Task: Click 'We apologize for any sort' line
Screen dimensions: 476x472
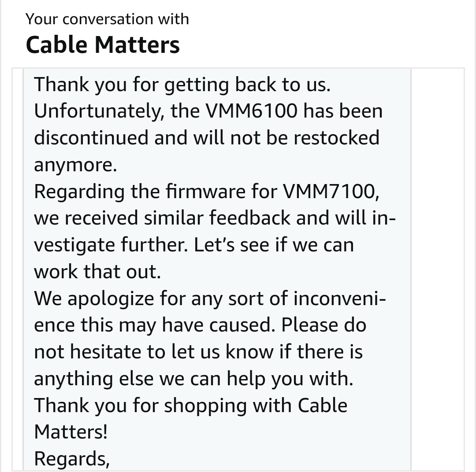Action: pyautogui.click(x=210, y=298)
